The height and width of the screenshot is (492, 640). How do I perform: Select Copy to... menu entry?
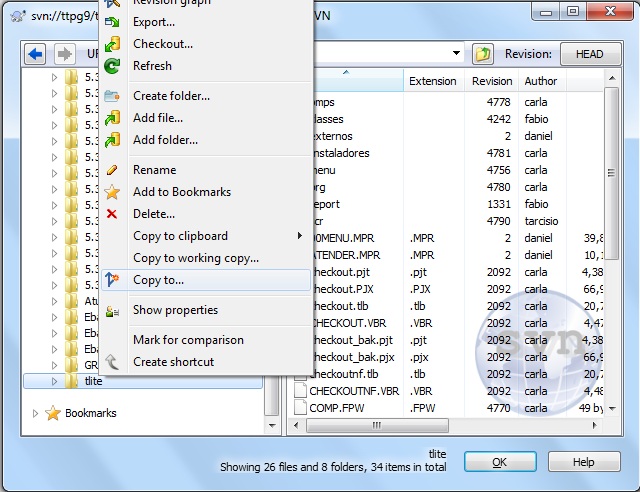coord(206,280)
